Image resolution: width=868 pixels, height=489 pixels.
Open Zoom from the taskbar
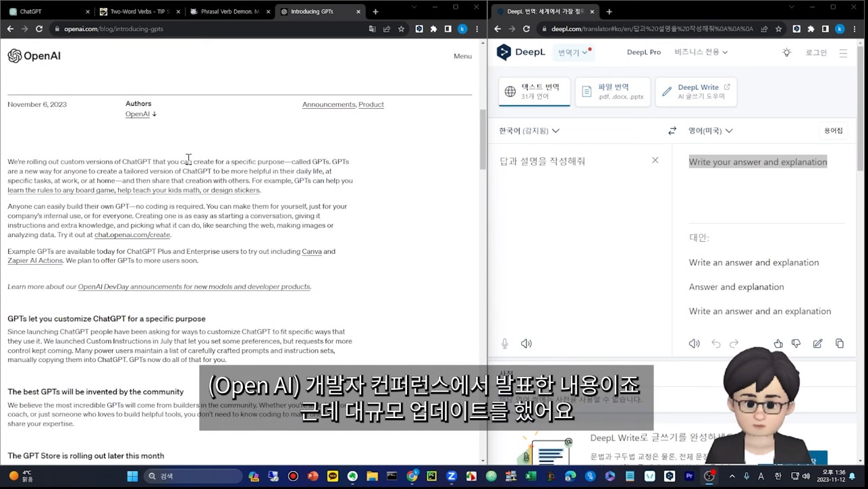pyautogui.click(x=452, y=476)
